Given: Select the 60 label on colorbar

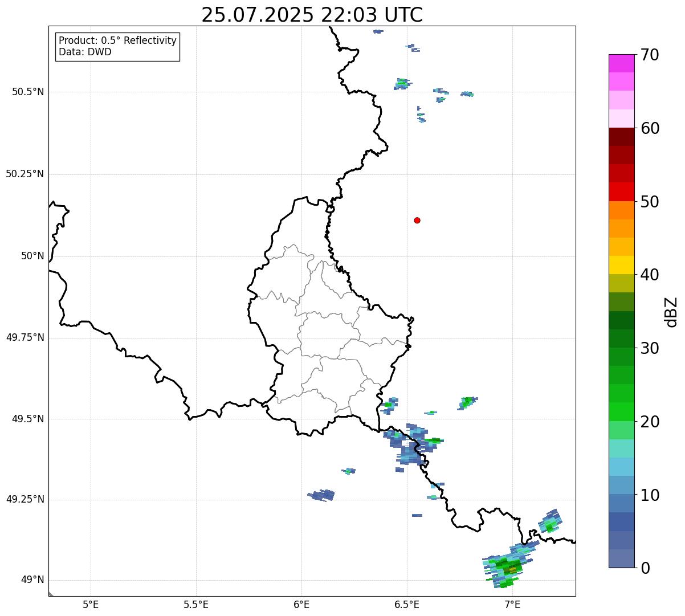Looking at the screenshot, I should tap(650, 128).
